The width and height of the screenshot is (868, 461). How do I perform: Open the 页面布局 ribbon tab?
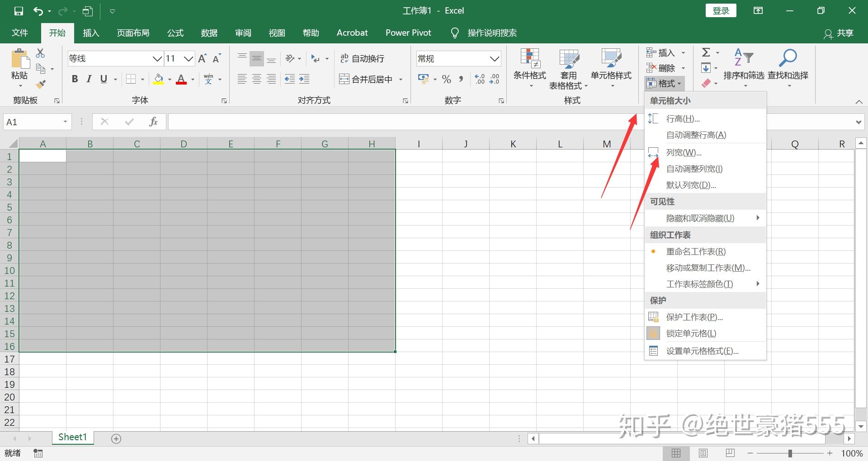coord(133,33)
